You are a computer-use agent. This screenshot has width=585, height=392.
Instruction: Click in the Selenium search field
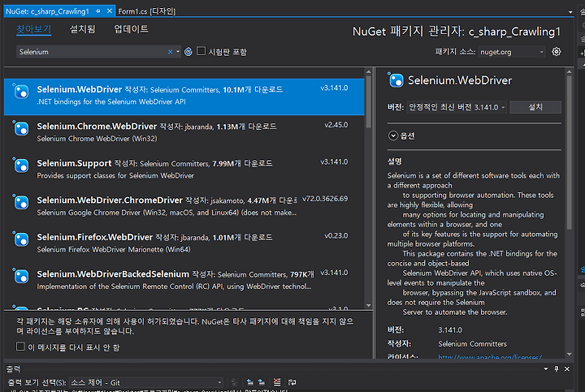pyautogui.click(x=92, y=52)
